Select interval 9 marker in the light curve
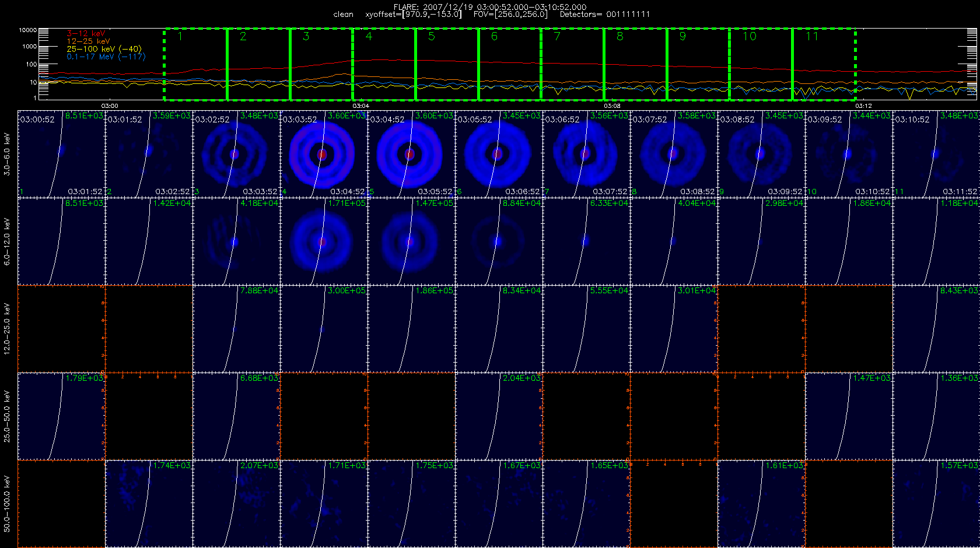Viewport: 980px width, 548px height. tap(683, 36)
